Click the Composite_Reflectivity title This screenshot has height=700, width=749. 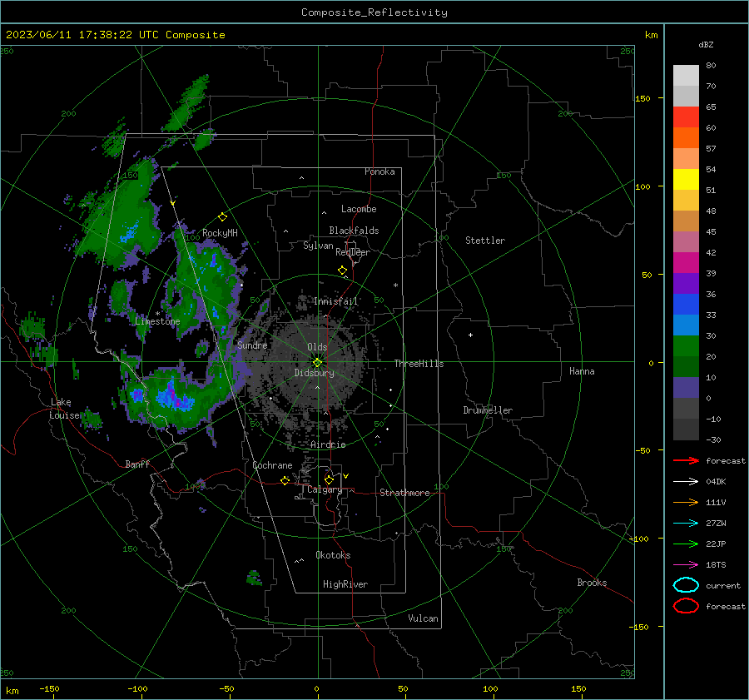pyautogui.click(x=374, y=12)
